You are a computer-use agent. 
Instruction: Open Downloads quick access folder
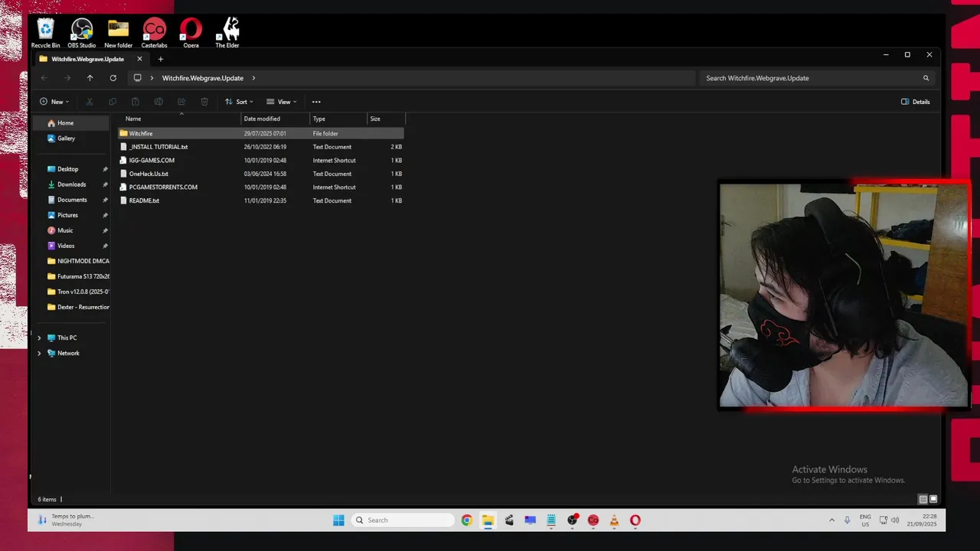(x=72, y=184)
